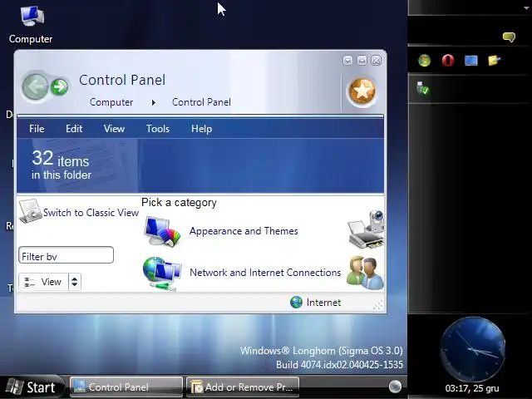Screen dimensions: 532x399
Task: Click the green Windows orb in sidebar
Action: point(425,61)
